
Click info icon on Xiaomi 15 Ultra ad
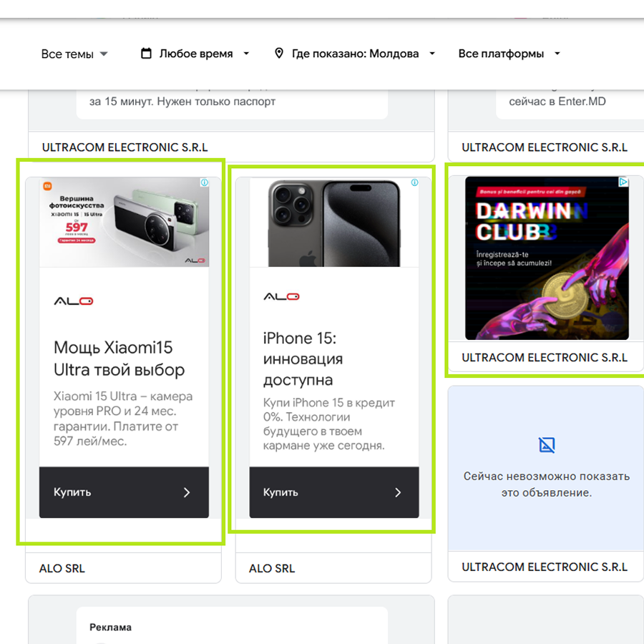(x=205, y=183)
